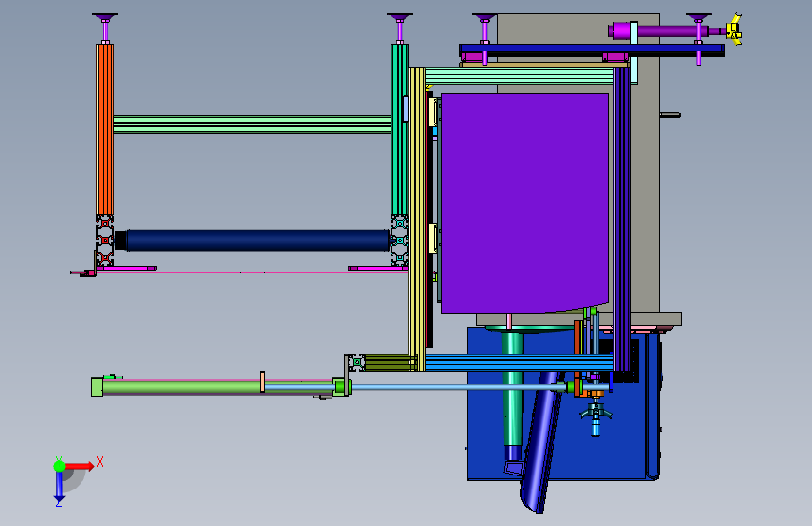
Task: Pick the blue horizontal profile below the purple panel
Action: coord(519,362)
